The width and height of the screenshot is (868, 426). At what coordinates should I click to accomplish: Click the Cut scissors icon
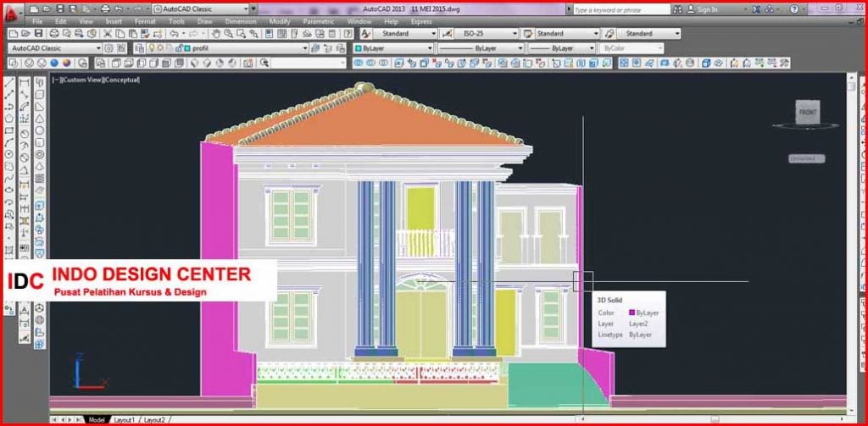pyautogui.click(x=108, y=34)
